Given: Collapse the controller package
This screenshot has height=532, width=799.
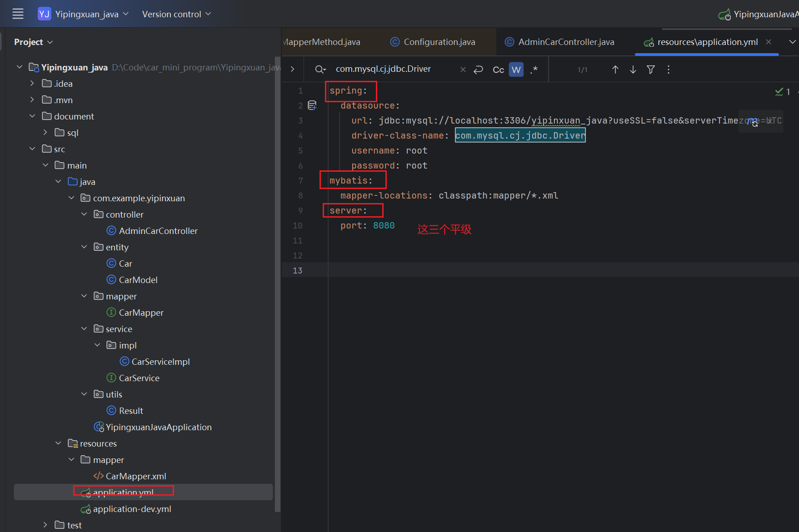Looking at the screenshot, I should (84, 214).
